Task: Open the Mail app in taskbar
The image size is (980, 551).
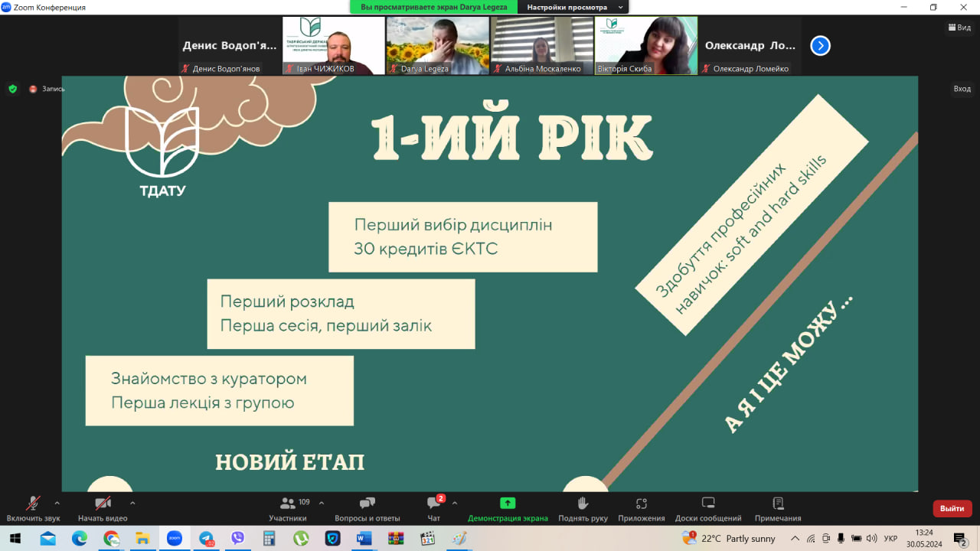Action: click(48, 539)
